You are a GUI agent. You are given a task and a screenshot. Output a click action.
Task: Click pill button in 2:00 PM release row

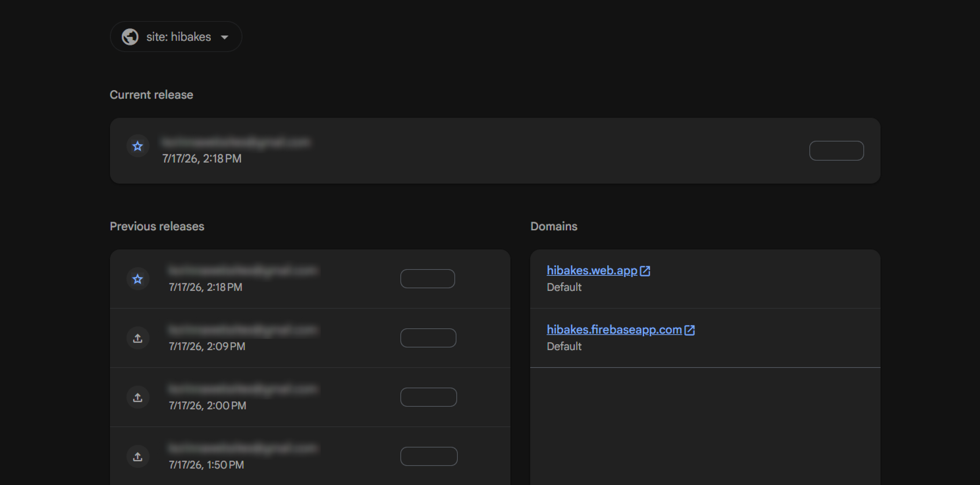429,397
